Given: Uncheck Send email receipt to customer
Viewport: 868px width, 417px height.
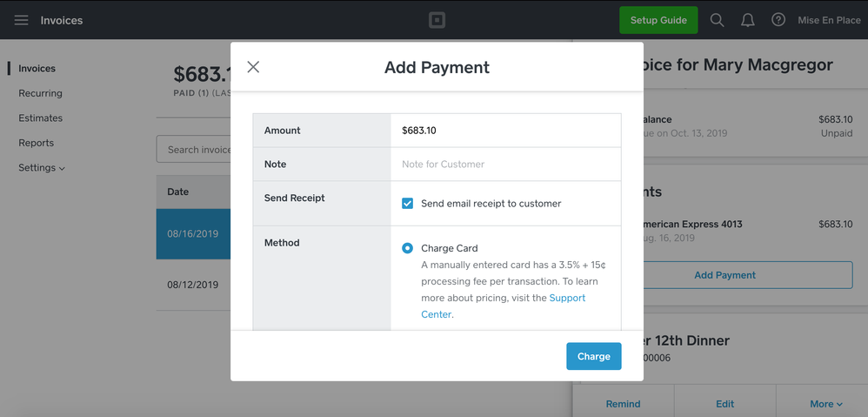Looking at the screenshot, I should click(x=407, y=204).
